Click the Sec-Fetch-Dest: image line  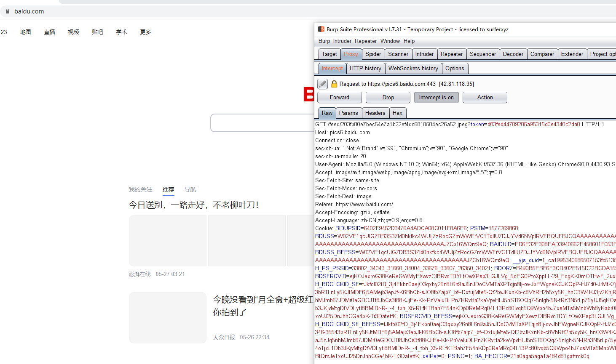pos(343,197)
